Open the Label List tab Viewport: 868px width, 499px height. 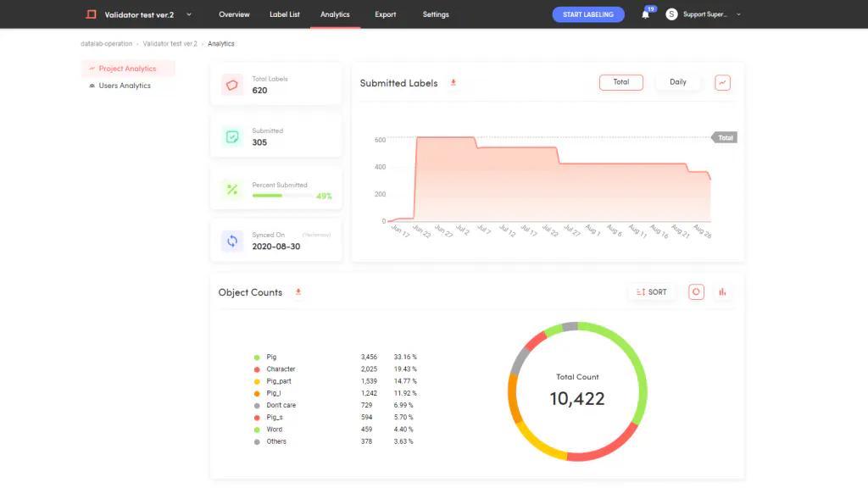(284, 14)
